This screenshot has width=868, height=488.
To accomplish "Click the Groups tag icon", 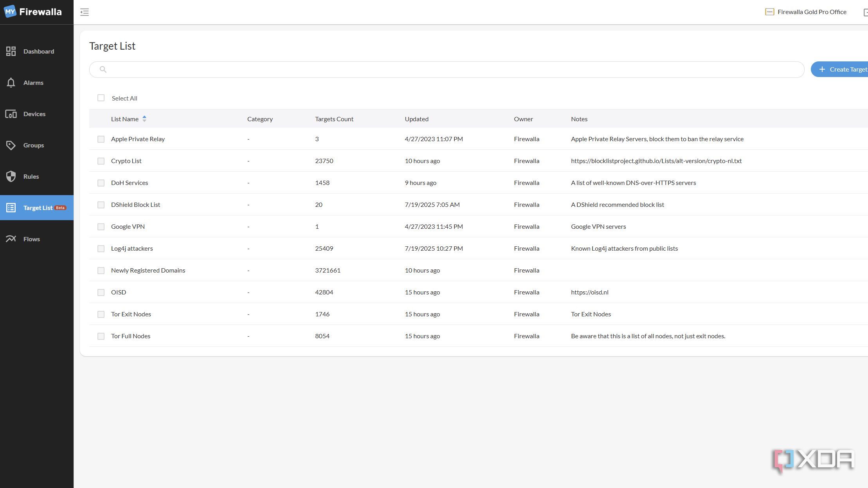I will (11, 145).
